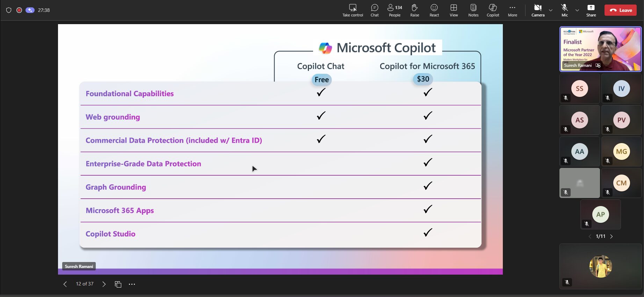The image size is (644, 297).
Task: Open the Chat panel
Action: (x=374, y=10)
